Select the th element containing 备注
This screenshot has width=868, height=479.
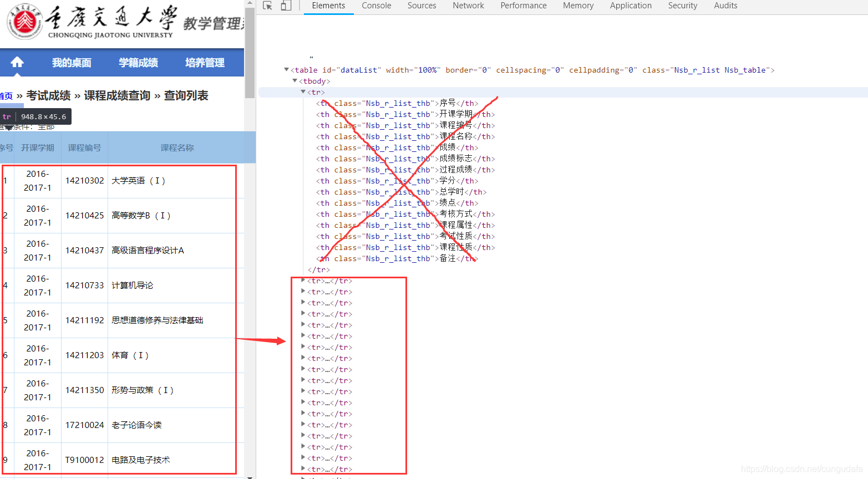(x=397, y=258)
